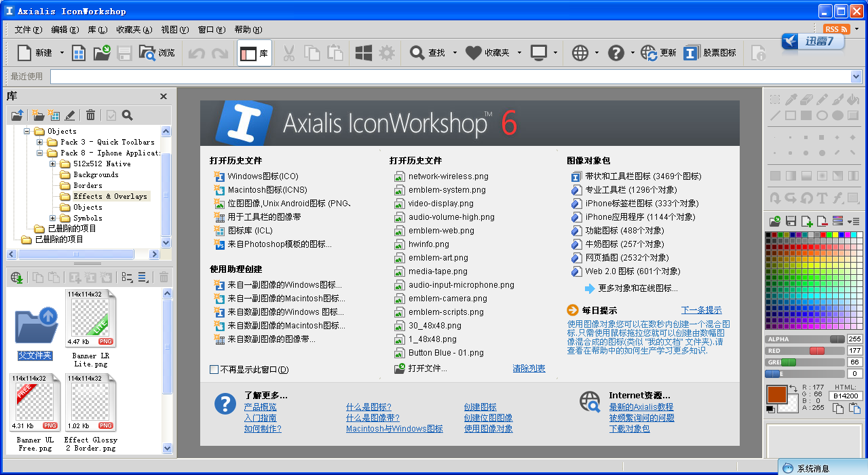Click the 系统消息 notification at bottom right
Viewport: 868px width, 475px height.
tap(823, 468)
